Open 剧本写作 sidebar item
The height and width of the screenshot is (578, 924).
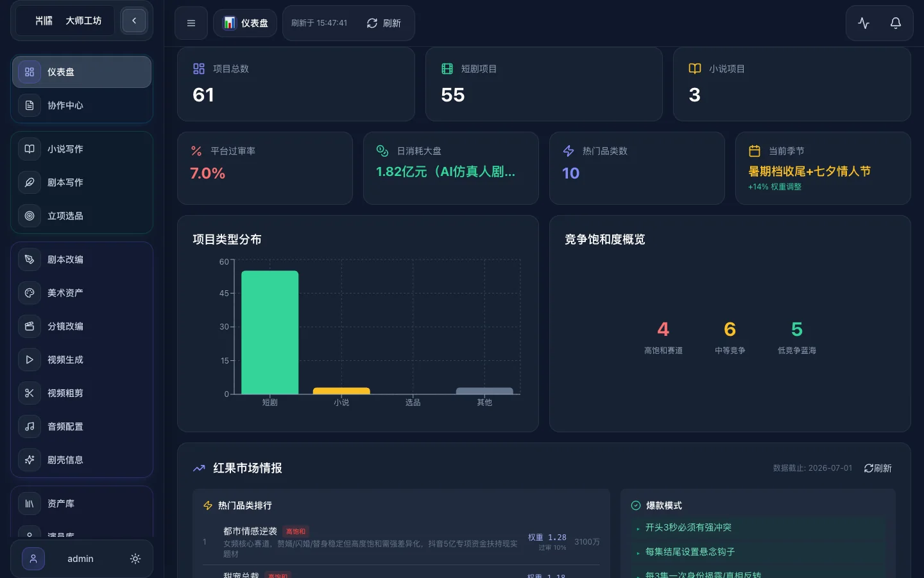point(81,182)
